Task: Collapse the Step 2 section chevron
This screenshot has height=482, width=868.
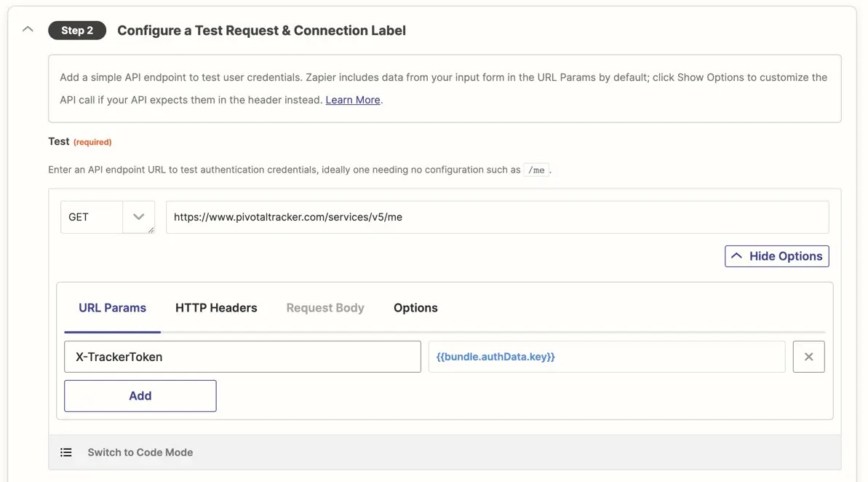Action: 28,29
